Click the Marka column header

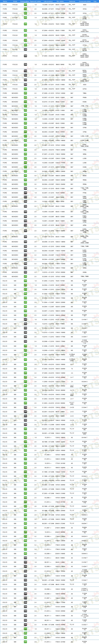coord(5,1)
